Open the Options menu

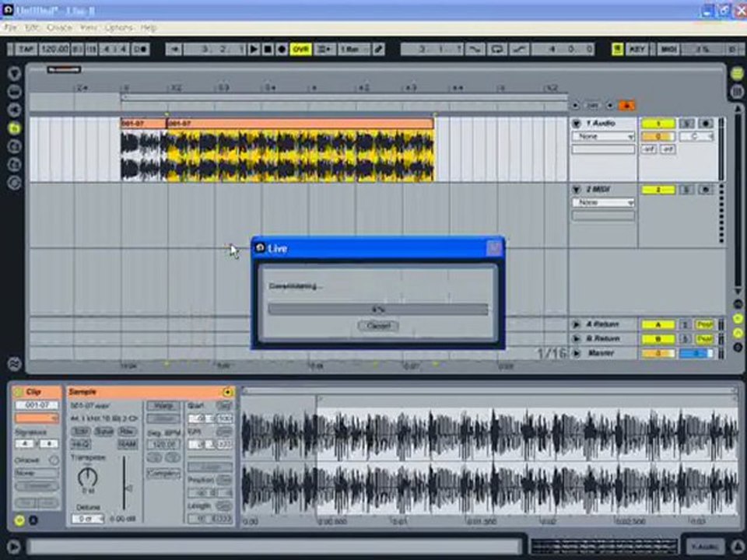click(118, 28)
